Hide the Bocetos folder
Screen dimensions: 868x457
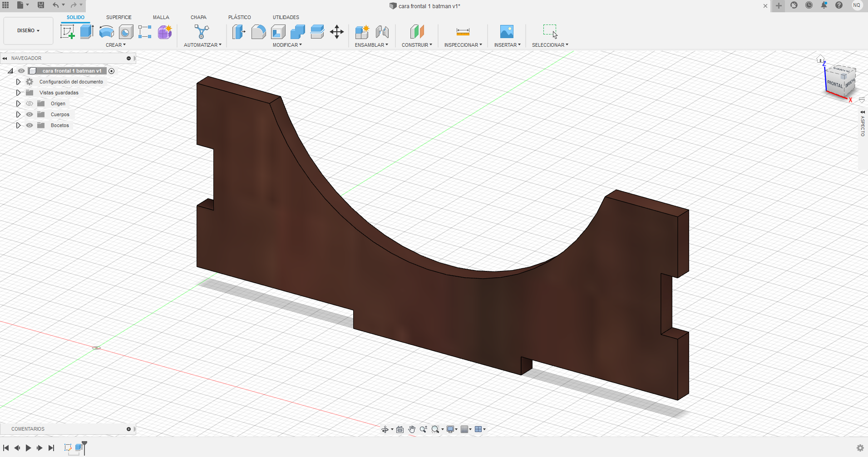[30, 125]
